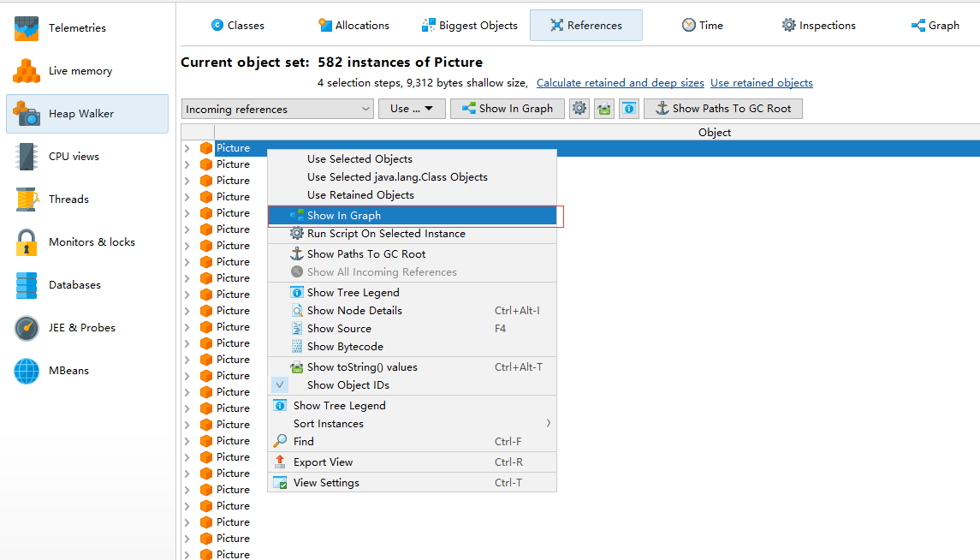Click the tree legend info toolbar icon
980x560 pixels.
pyautogui.click(x=629, y=109)
